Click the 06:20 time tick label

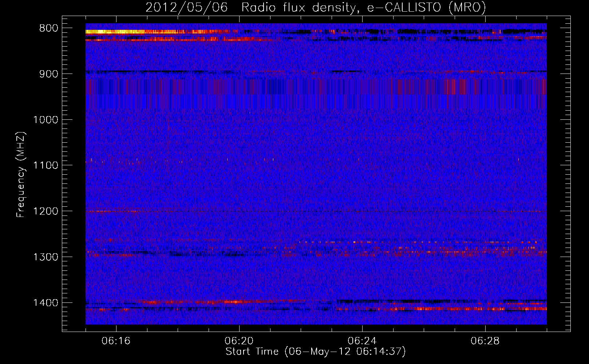(x=239, y=341)
